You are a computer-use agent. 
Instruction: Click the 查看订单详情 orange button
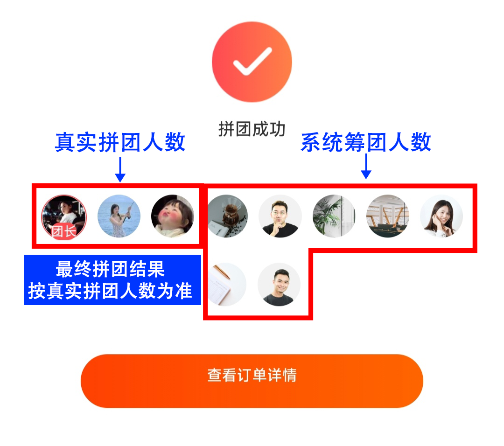(x=252, y=381)
